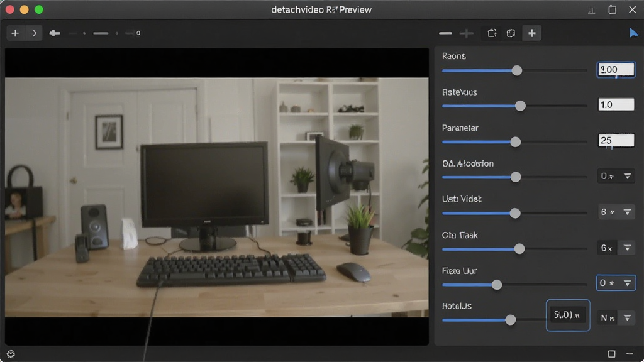The width and height of the screenshot is (644, 362).
Task: Click the "Raons" label
Action: (454, 56)
